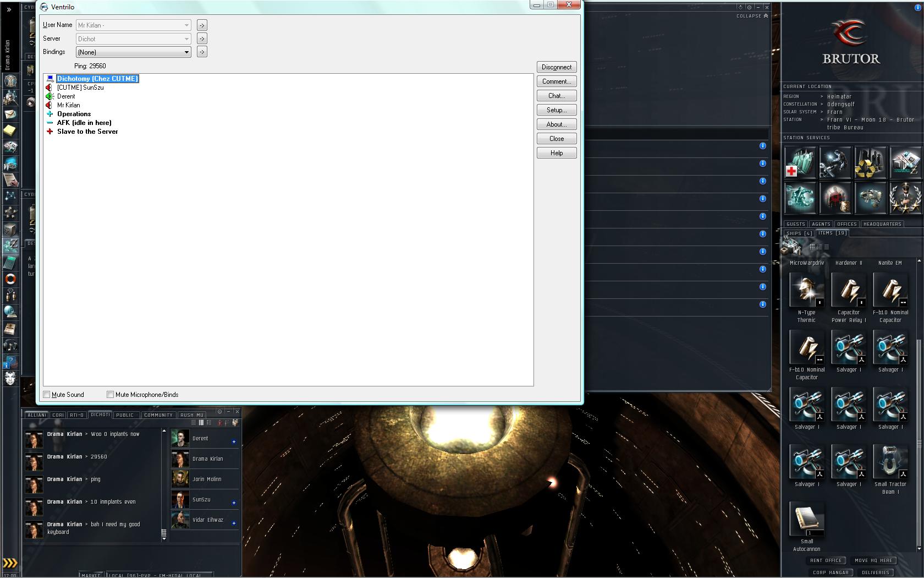Viewport: 924px width, 578px height.
Task: Select the N-Type Thermic item in hangar
Action: click(x=807, y=298)
